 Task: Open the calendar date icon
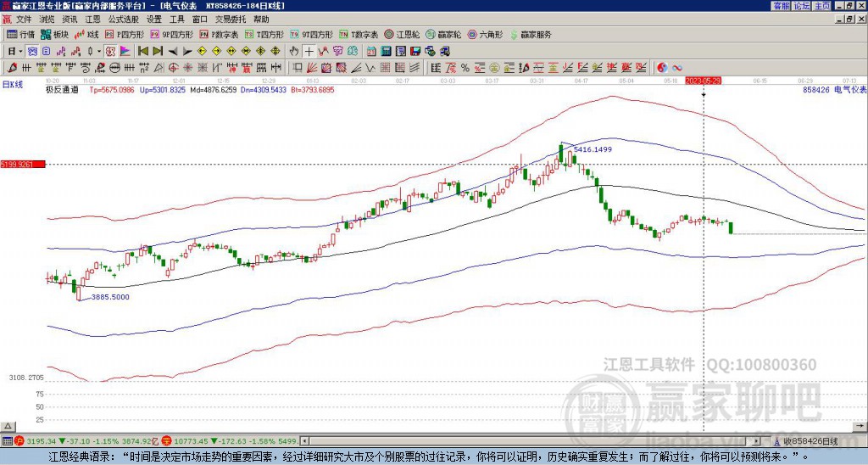[371, 52]
